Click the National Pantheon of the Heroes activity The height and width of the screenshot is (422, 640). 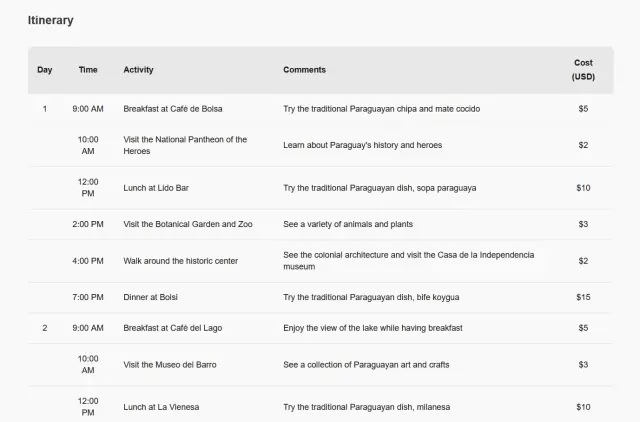tap(185, 145)
